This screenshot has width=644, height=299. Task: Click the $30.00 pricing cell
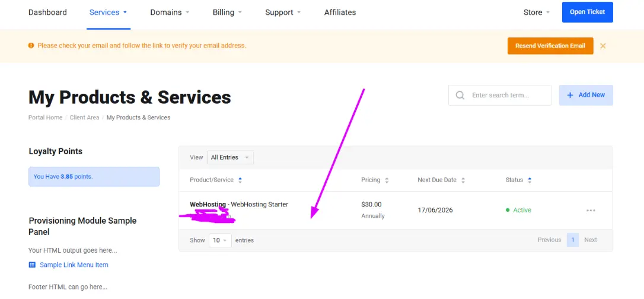(x=371, y=204)
